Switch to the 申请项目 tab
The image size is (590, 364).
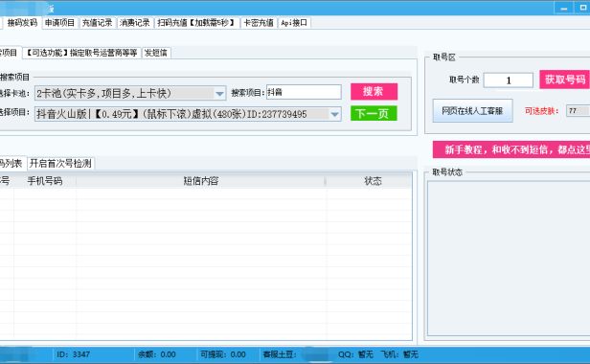[59, 23]
